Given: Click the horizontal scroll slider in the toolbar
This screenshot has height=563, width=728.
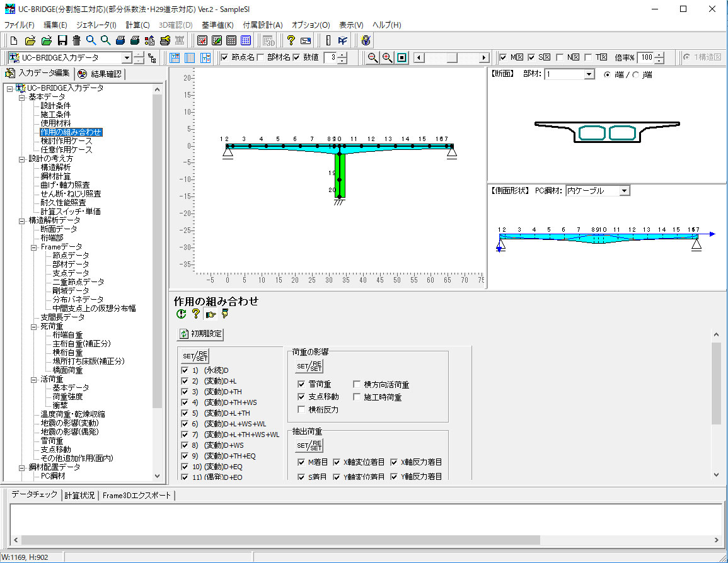Looking at the screenshot, I should tap(451, 58).
